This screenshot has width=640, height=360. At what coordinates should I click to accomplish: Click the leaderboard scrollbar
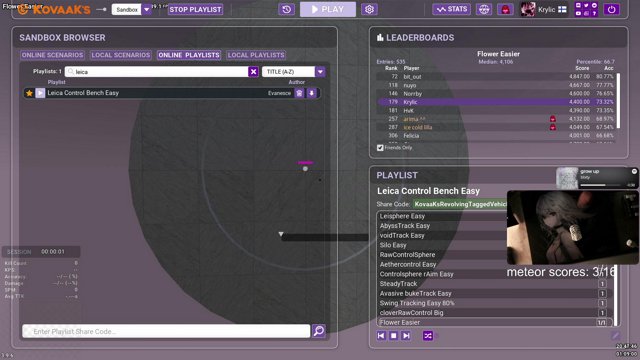[x=618, y=101]
